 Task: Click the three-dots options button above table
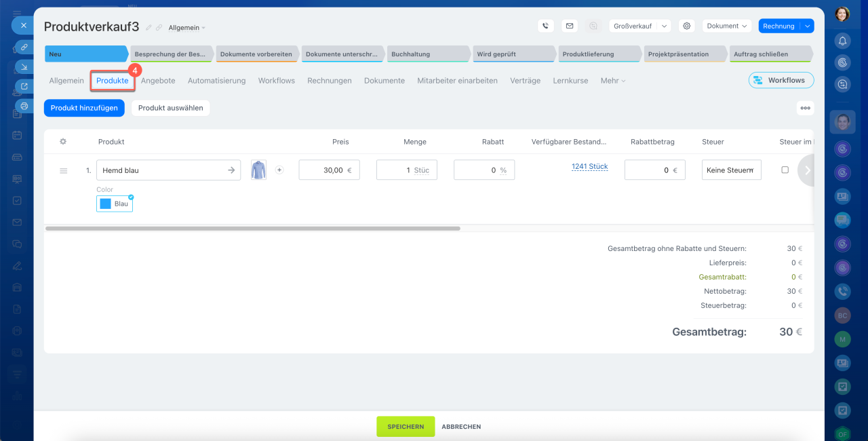tap(805, 108)
